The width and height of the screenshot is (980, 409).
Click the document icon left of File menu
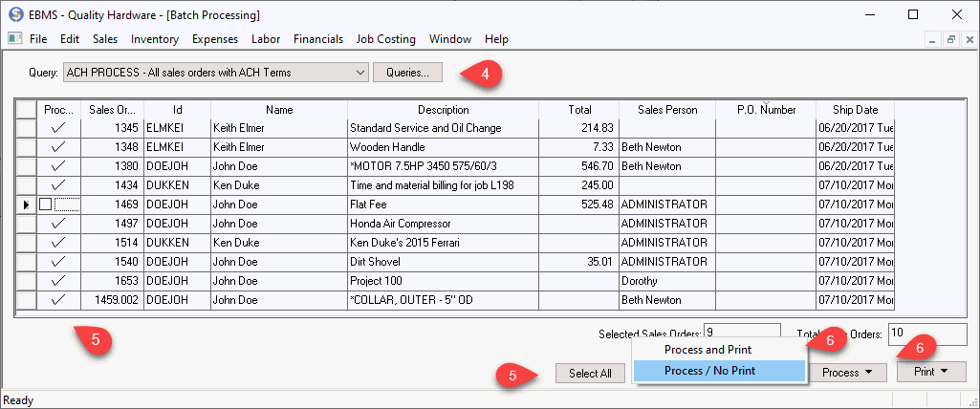pyautogui.click(x=14, y=39)
